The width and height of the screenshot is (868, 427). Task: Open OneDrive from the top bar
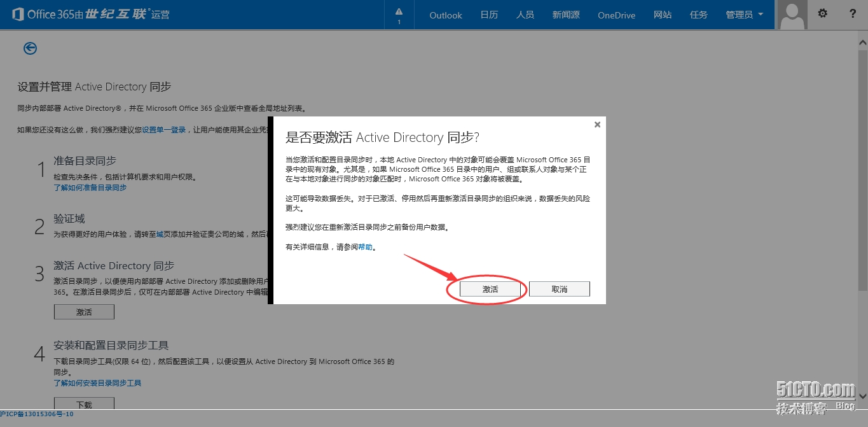coord(616,15)
